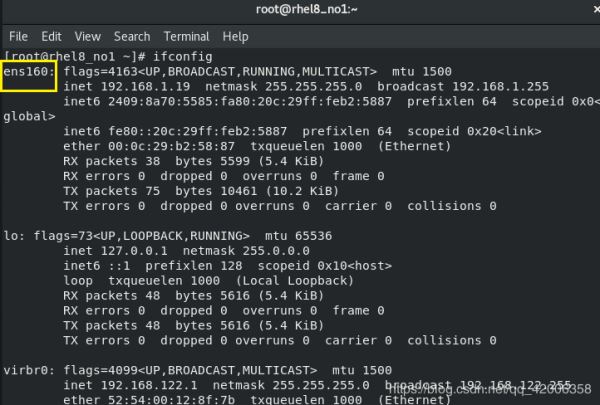This screenshot has height=405, width=600.
Task: Click the ifconfig command text
Action: 183,57
